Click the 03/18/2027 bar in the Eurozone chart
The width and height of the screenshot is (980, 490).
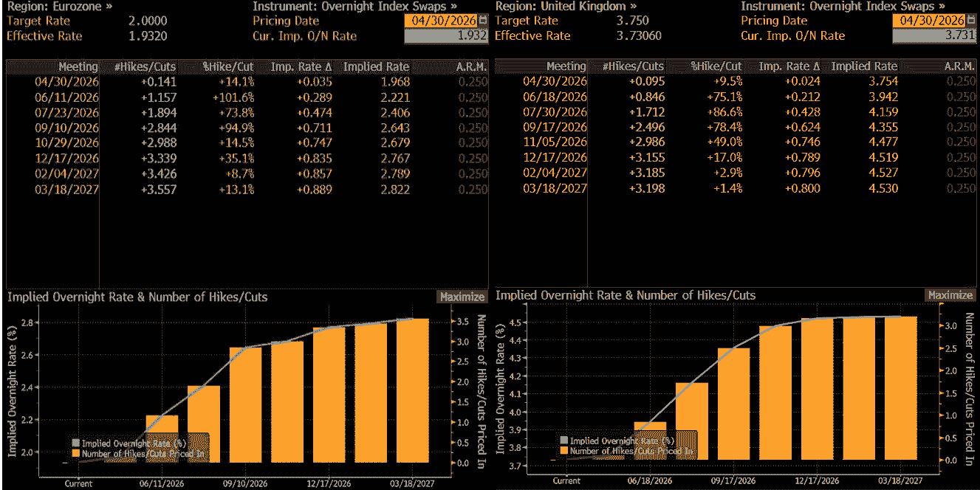click(x=413, y=390)
